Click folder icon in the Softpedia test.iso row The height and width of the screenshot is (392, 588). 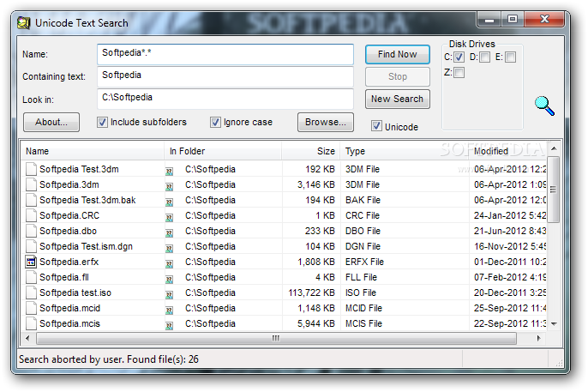170,295
